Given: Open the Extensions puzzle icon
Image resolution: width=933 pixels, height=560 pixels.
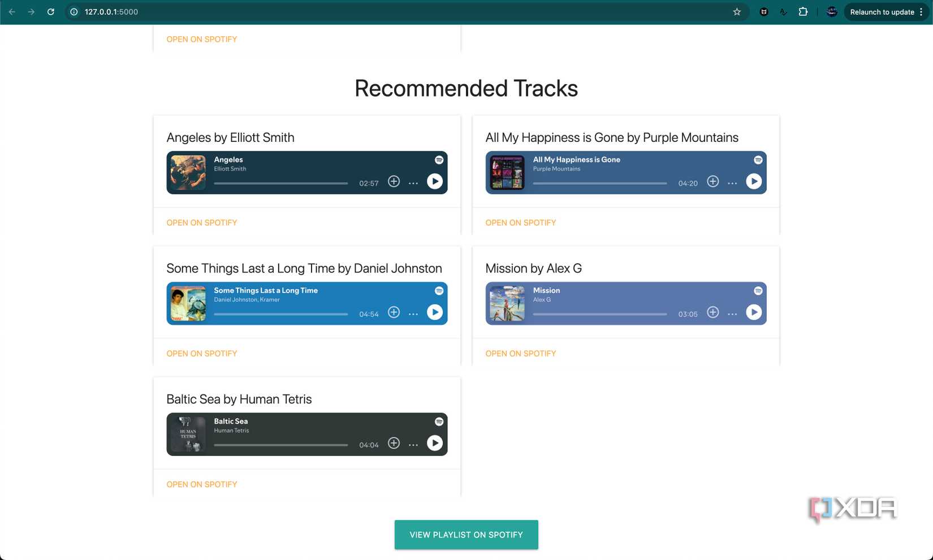Looking at the screenshot, I should click(x=803, y=12).
